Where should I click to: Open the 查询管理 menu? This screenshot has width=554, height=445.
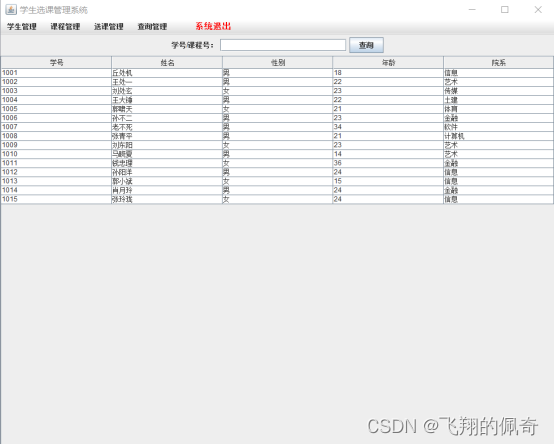coord(152,27)
